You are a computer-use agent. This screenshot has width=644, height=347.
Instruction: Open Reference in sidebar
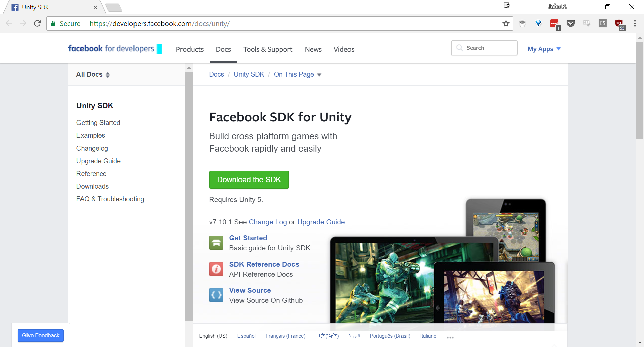(91, 174)
